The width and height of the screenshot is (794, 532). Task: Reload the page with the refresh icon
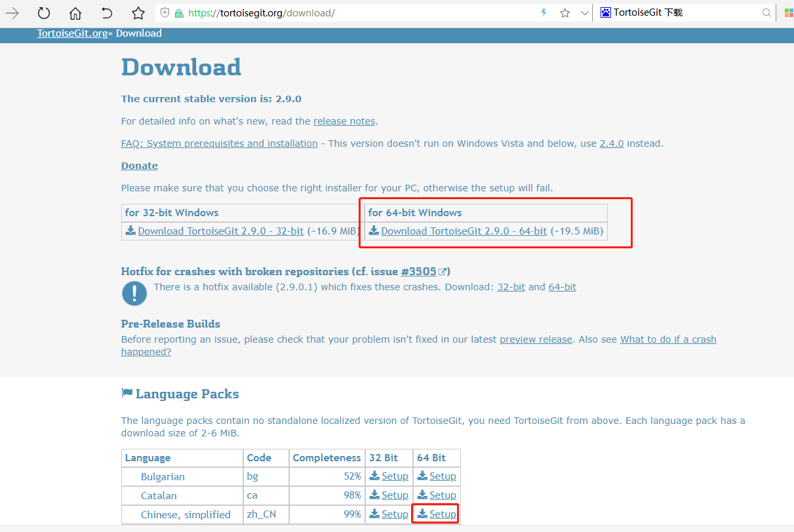click(x=44, y=12)
